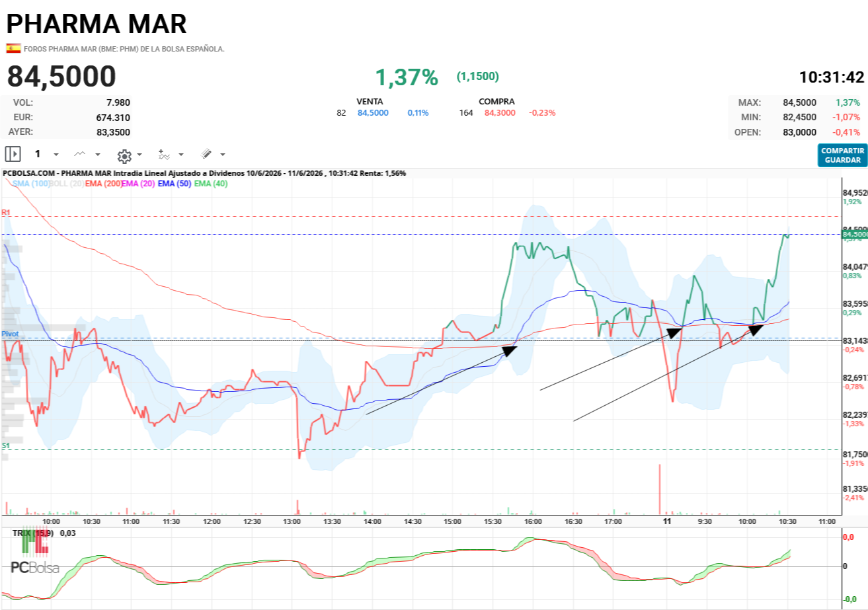Click the large 84,5000 last price
This screenshot has height=610, width=868.
pyautogui.click(x=61, y=77)
